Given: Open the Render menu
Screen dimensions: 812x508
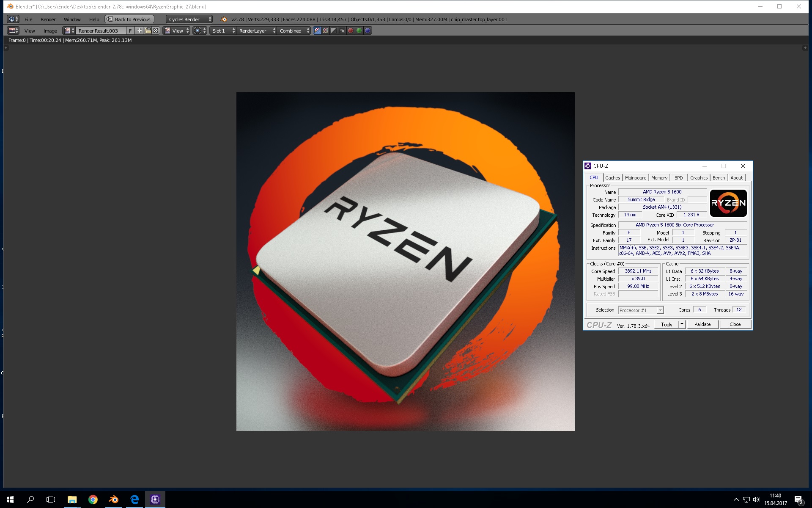Looking at the screenshot, I should pos(48,19).
